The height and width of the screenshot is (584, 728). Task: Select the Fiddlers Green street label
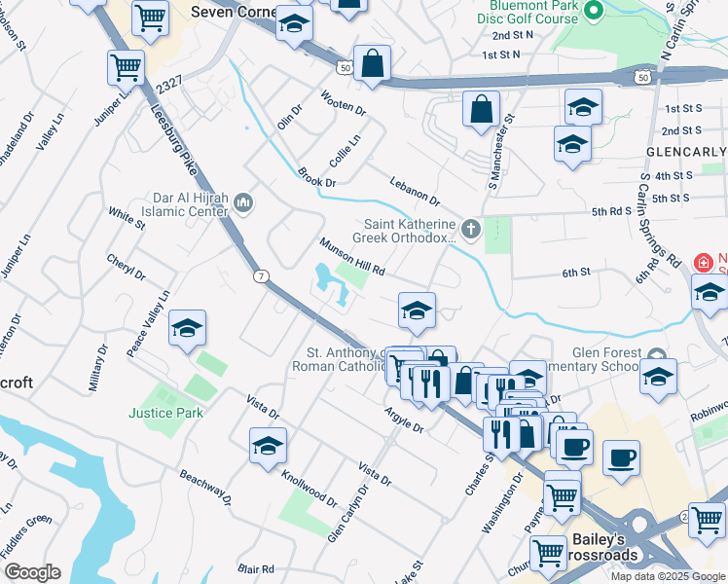coord(26,536)
